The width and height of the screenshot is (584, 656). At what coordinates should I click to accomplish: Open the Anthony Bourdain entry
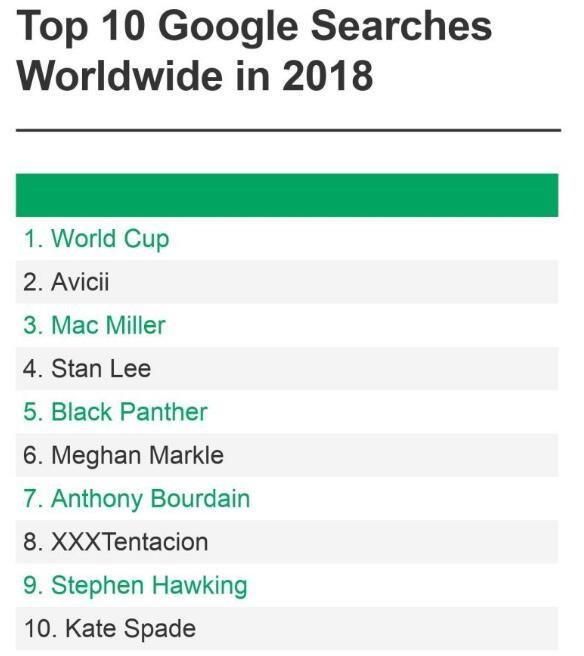(287, 499)
